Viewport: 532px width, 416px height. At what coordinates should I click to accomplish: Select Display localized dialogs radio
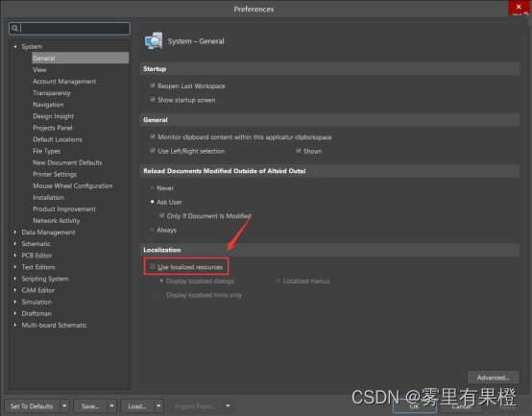coord(161,281)
